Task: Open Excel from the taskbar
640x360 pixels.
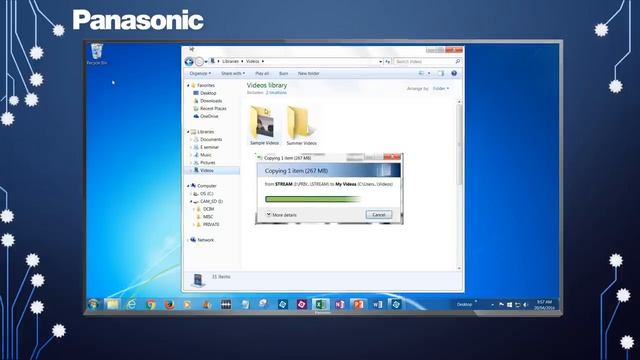Action: [x=321, y=304]
